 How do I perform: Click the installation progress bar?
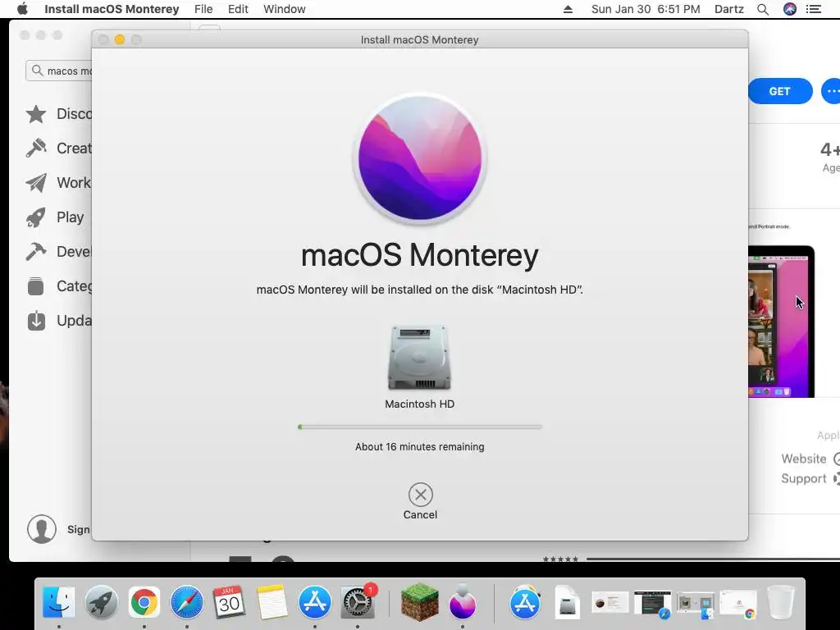coord(420,427)
